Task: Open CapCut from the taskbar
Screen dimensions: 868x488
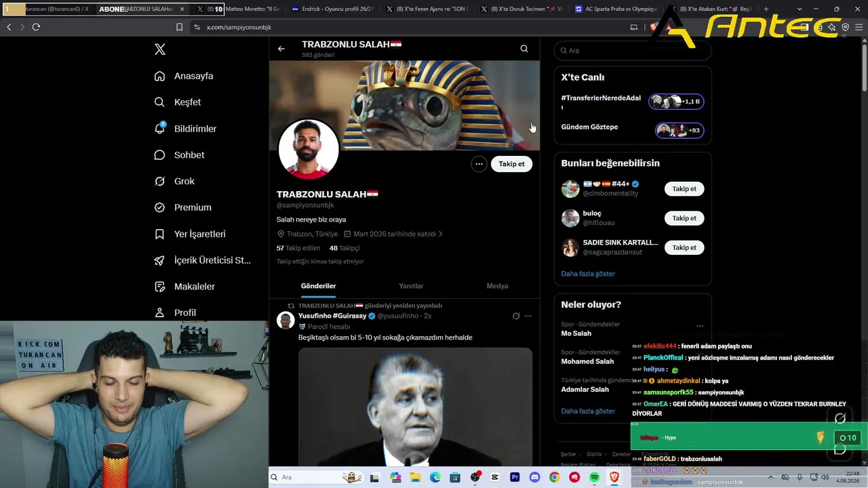Action: pyautogui.click(x=495, y=477)
